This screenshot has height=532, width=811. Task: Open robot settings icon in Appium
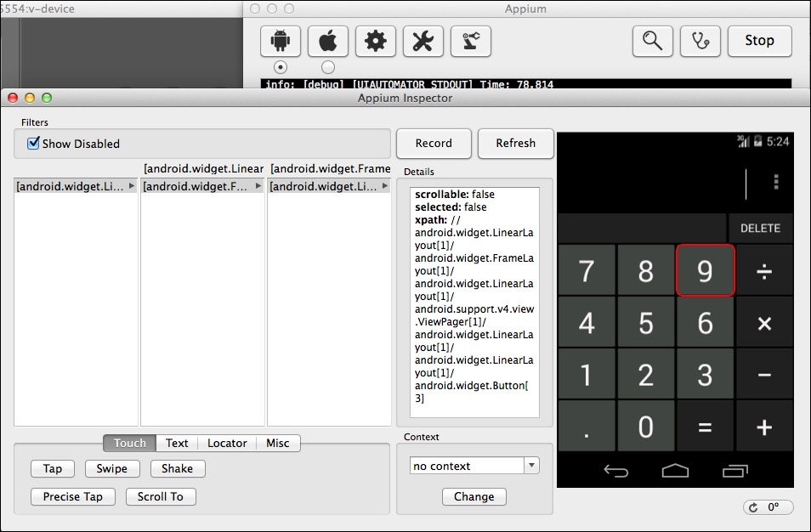tap(471, 41)
